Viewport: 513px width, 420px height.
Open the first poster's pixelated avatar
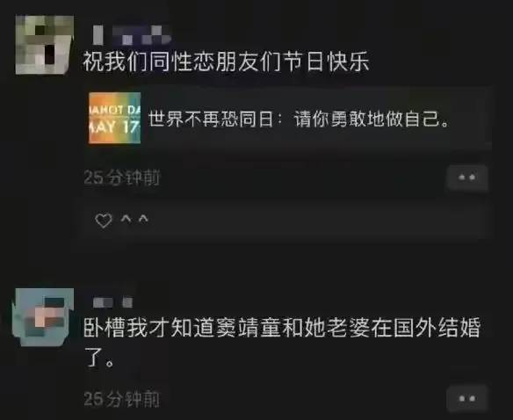44,45
